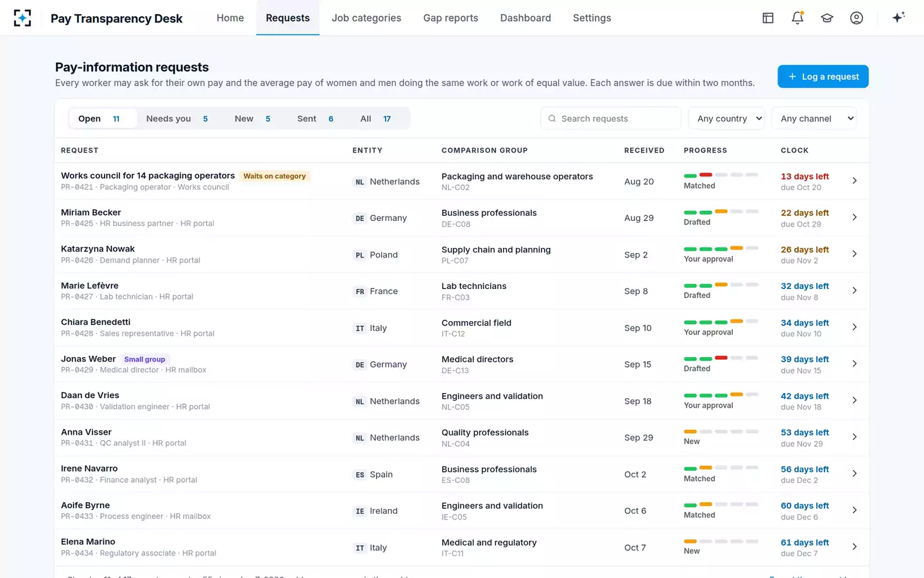This screenshot has width=924, height=578.
Task: Open Marie Lefèvre request via chevron arrow
Action: [855, 290]
